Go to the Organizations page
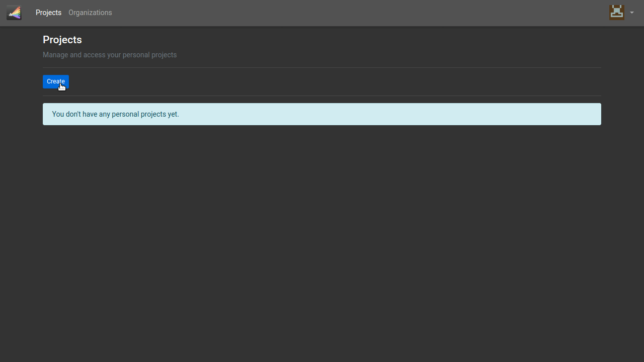 coord(90,13)
